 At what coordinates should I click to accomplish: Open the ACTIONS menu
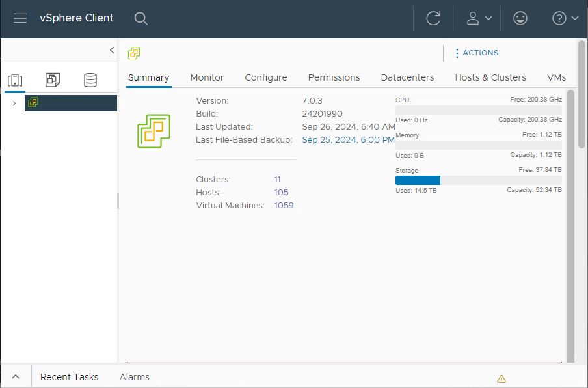(477, 53)
